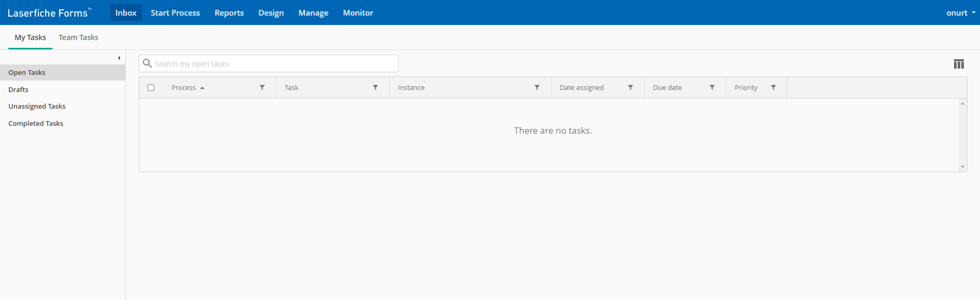Open the Start Process menu
The image size is (980, 300).
tap(175, 12)
